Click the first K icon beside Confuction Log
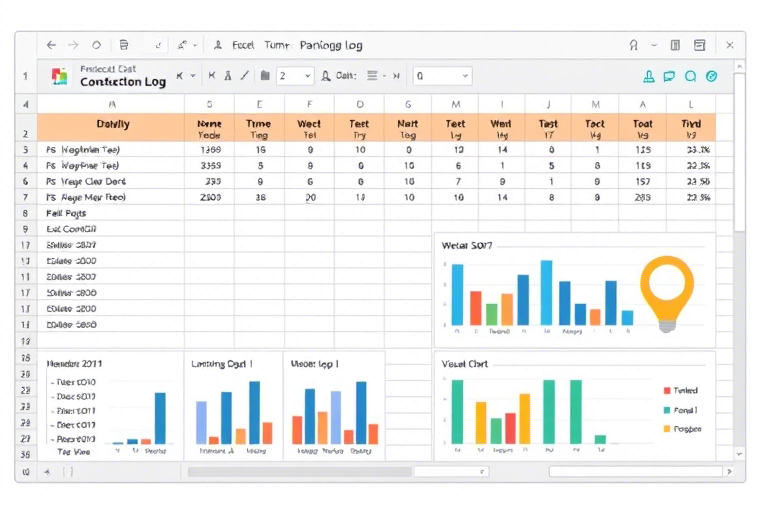 (180, 76)
